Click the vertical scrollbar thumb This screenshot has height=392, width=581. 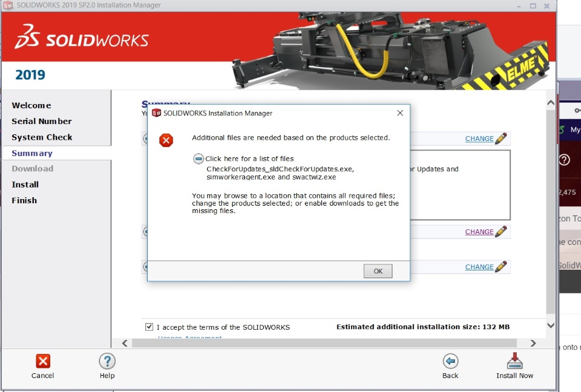(x=551, y=212)
